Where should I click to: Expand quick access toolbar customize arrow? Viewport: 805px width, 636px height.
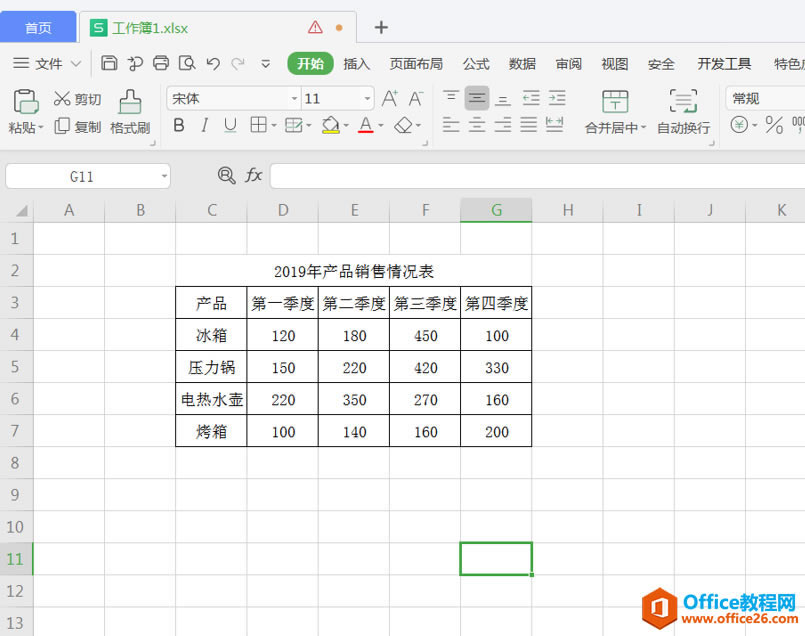(x=265, y=64)
